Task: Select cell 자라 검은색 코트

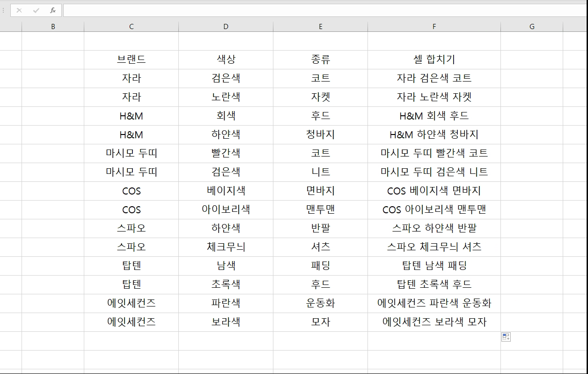Action: (434, 78)
